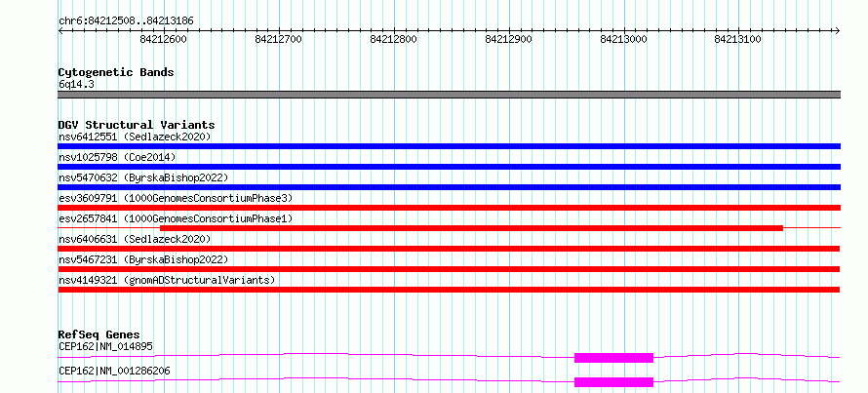Click the nsv5470632 (ByrskaBishop2022) label
868x393 pixels.
tap(143, 177)
